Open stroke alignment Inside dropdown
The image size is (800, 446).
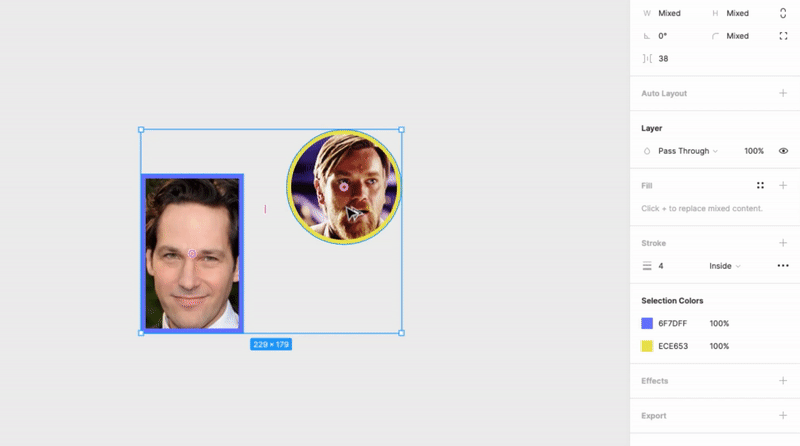tap(724, 266)
